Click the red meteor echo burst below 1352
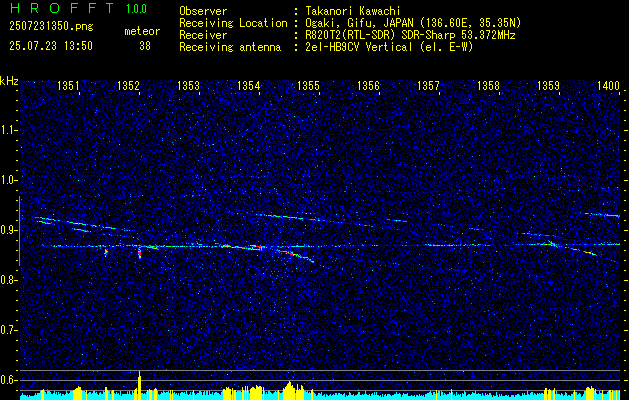Image resolution: width=629 pixels, height=400 pixels. click(x=140, y=254)
